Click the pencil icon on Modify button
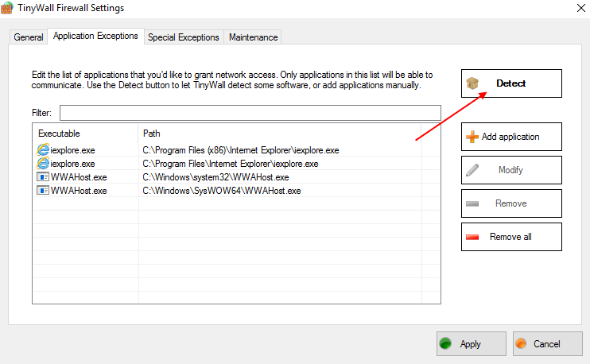The width and height of the screenshot is (590, 364). tap(472, 170)
